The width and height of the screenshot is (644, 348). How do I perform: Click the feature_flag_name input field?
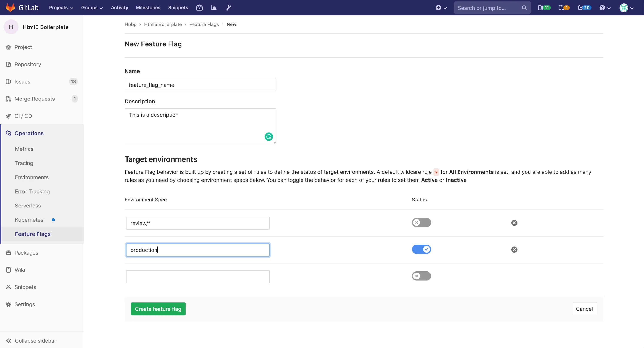(x=200, y=84)
